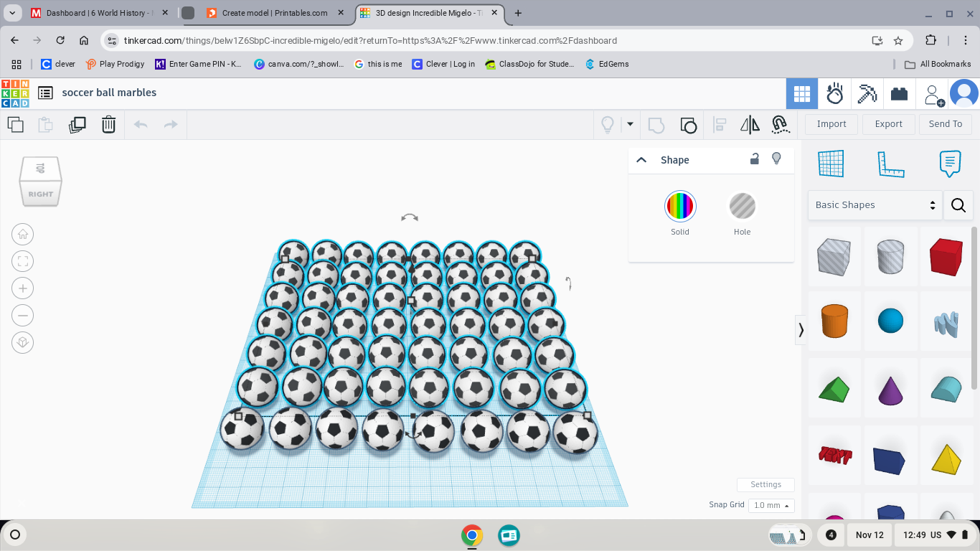Pick the red Box shape
Viewport: 980px width, 551px height.
(946, 255)
